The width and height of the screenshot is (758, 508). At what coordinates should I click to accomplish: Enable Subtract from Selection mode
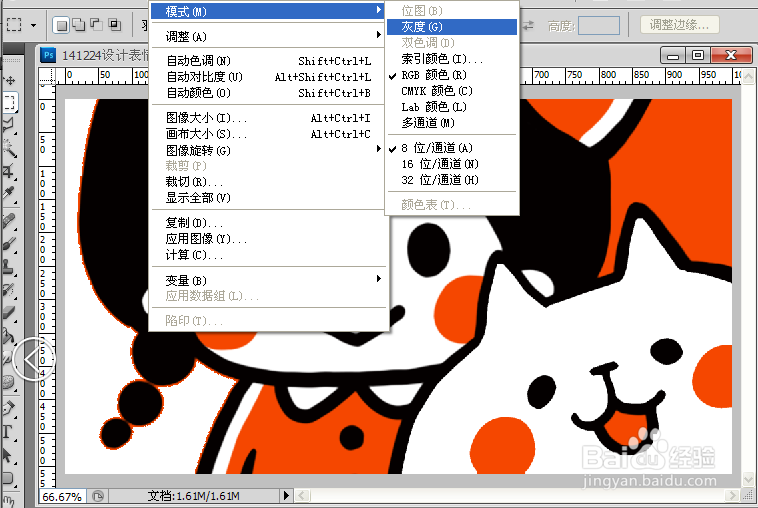96,25
